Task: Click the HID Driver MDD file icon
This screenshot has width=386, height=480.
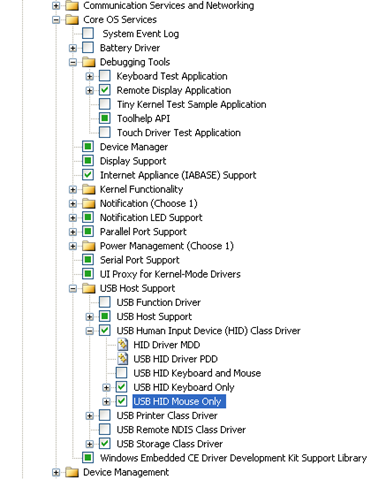Action: tap(122, 345)
